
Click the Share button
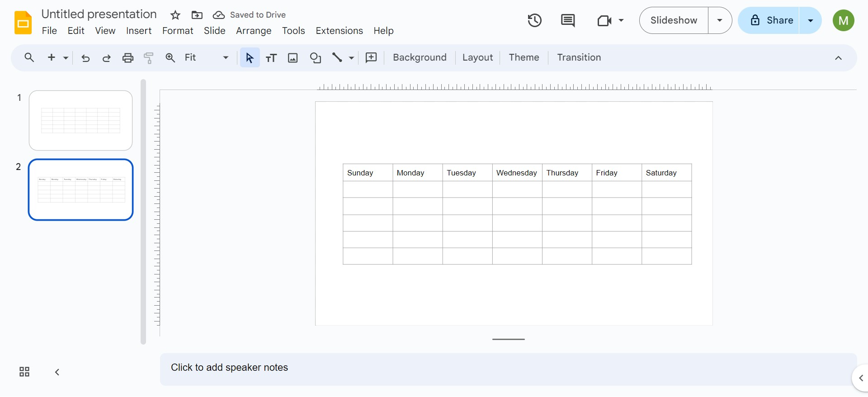coord(772,20)
